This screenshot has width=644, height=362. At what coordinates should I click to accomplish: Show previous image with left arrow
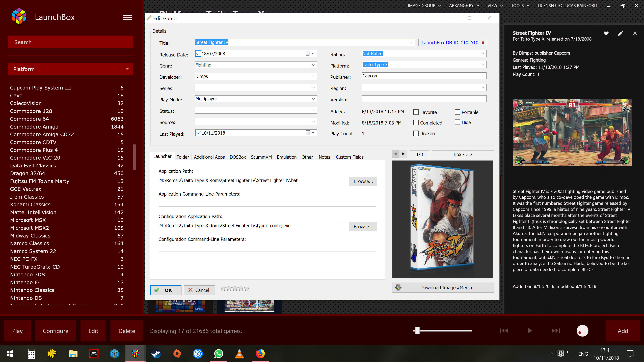tap(395, 154)
